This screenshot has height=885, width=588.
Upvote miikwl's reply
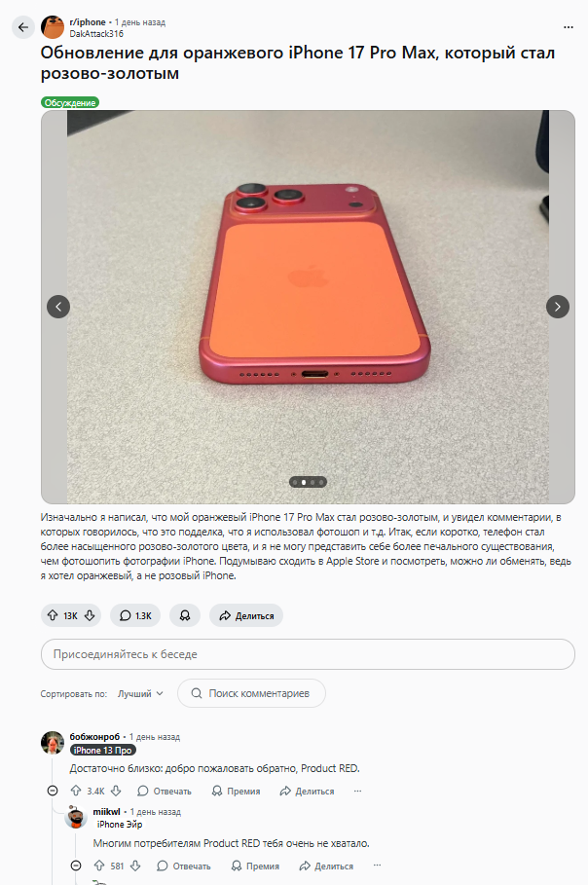coord(99,866)
